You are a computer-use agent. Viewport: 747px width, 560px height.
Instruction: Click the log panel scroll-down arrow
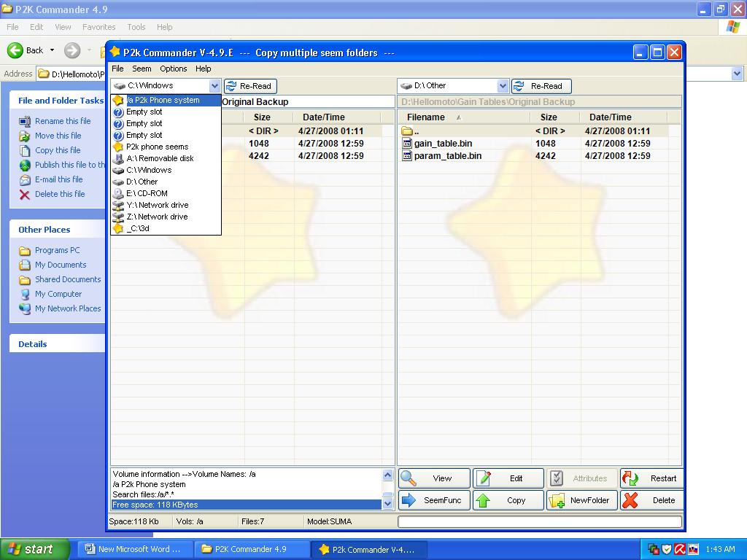click(388, 503)
